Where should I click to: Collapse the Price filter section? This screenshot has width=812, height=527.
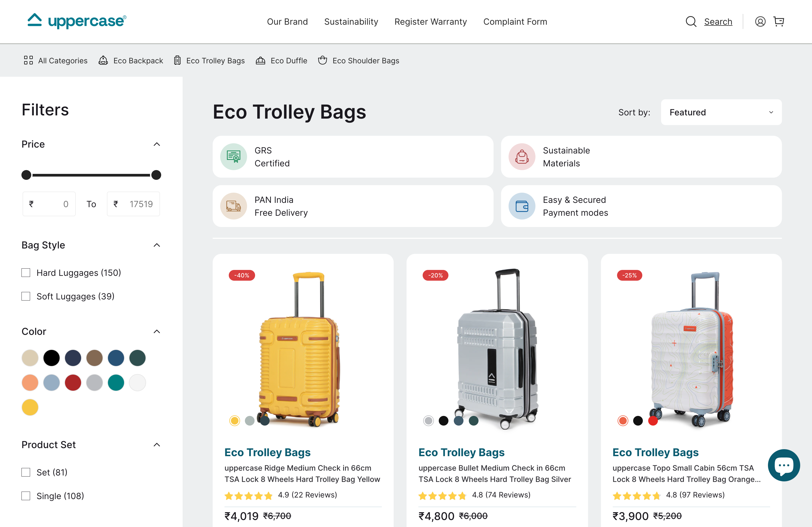157,144
